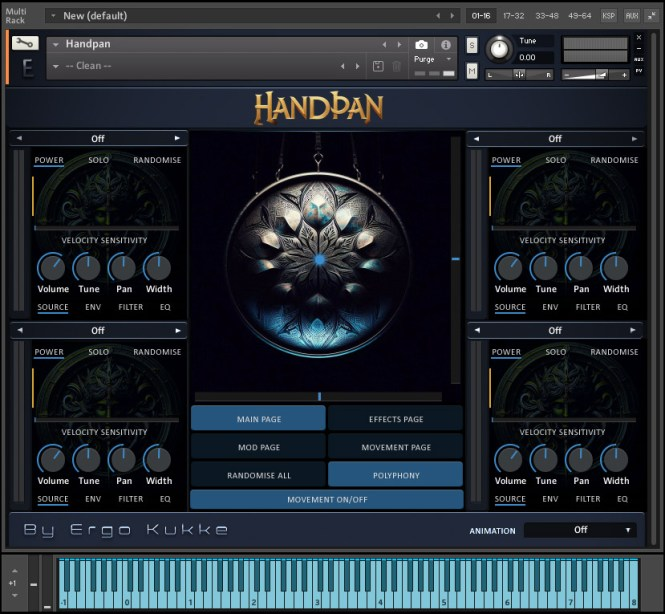The height and width of the screenshot is (614, 665).
Task: Click the Tune knob in the header
Action: coord(497,48)
